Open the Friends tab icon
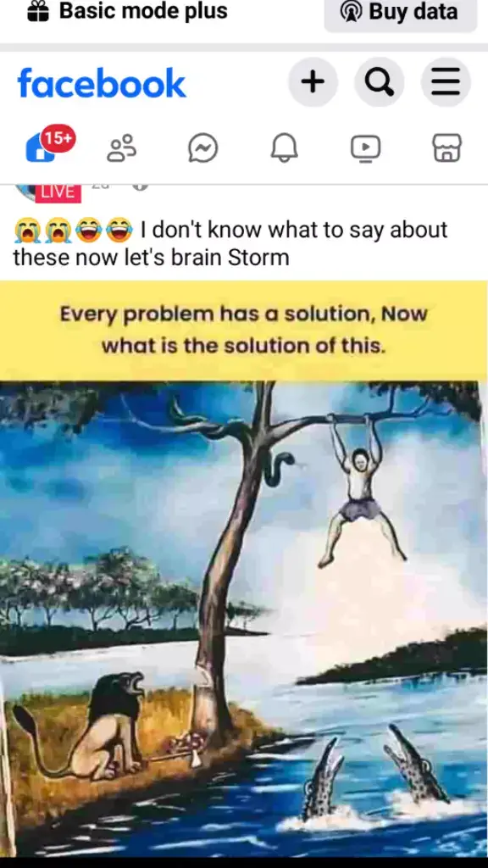The height and width of the screenshot is (868, 488). [122, 148]
